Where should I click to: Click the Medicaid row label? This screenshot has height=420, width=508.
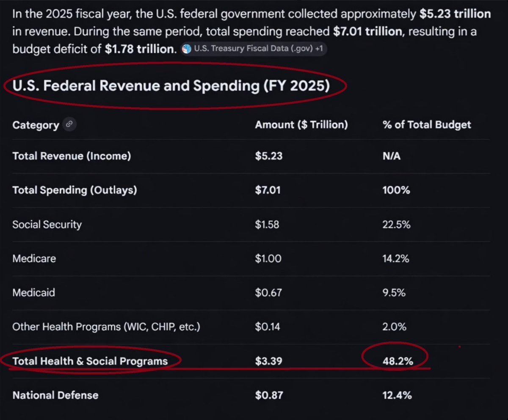click(33, 293)
